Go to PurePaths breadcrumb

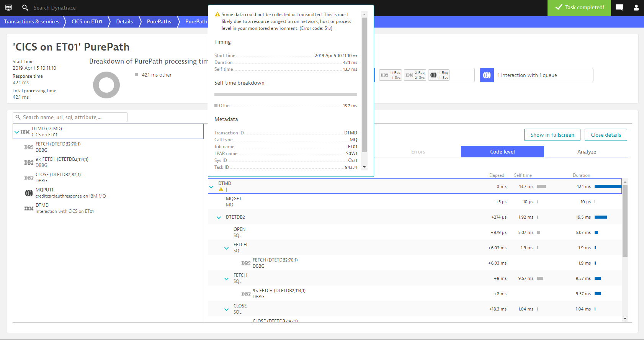pyautogui.click(x=159, y=21)
